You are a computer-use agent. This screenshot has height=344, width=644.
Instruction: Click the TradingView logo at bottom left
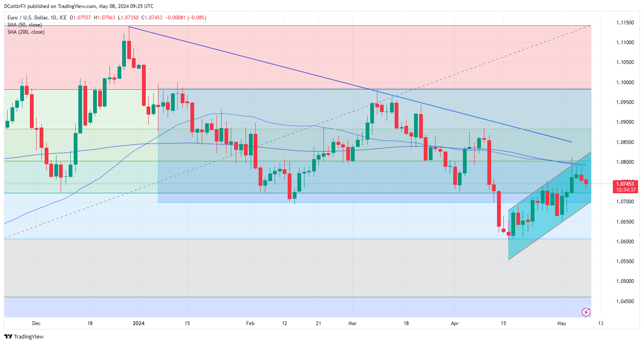[x=24, y=336]
